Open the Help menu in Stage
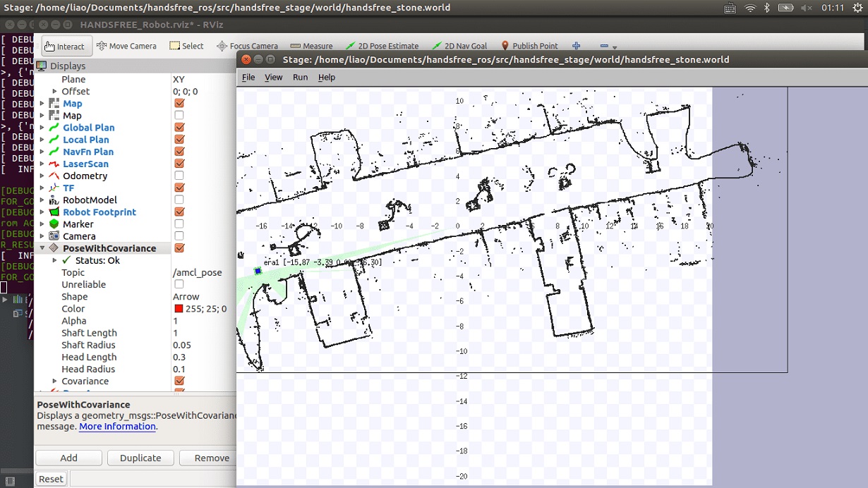Screen dimensions: 868x488 (326, 78)
